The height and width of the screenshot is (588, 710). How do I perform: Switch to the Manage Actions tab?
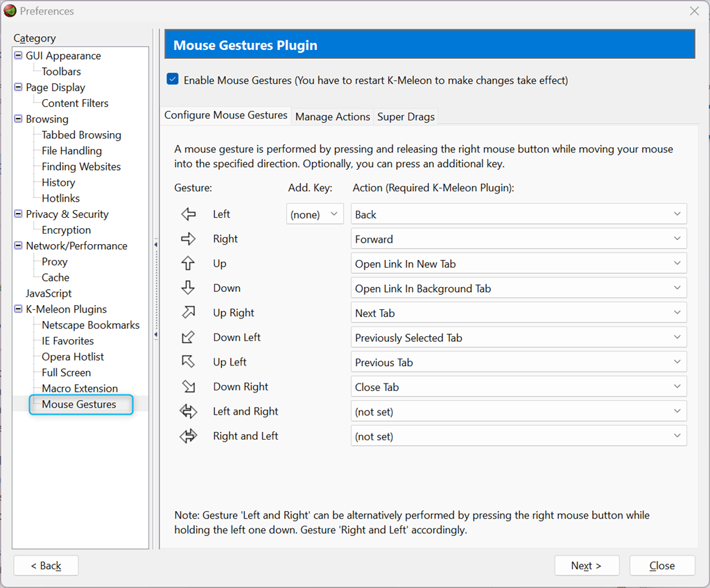332,116
